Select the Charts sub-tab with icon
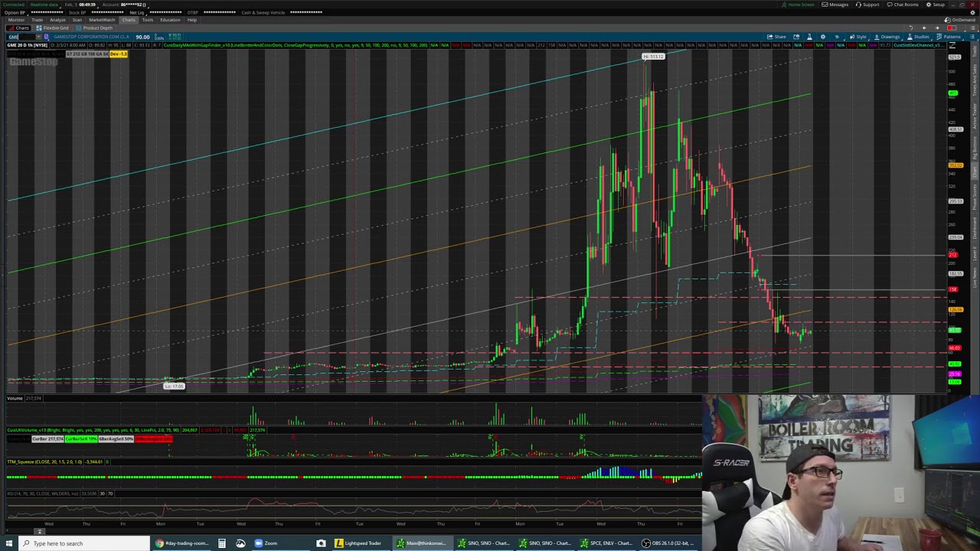Screen dimensions: 980x551 point(19,28)
